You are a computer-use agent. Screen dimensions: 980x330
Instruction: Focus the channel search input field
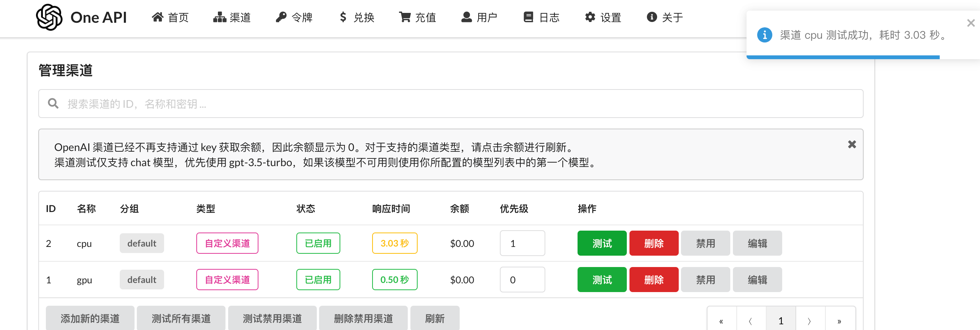457,104
